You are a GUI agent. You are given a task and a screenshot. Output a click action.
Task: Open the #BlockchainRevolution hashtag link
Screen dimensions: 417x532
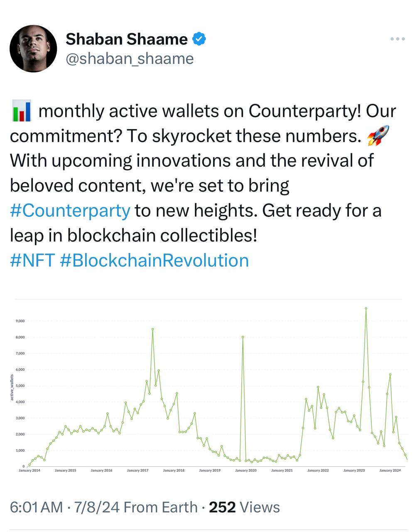coord(155,261)
